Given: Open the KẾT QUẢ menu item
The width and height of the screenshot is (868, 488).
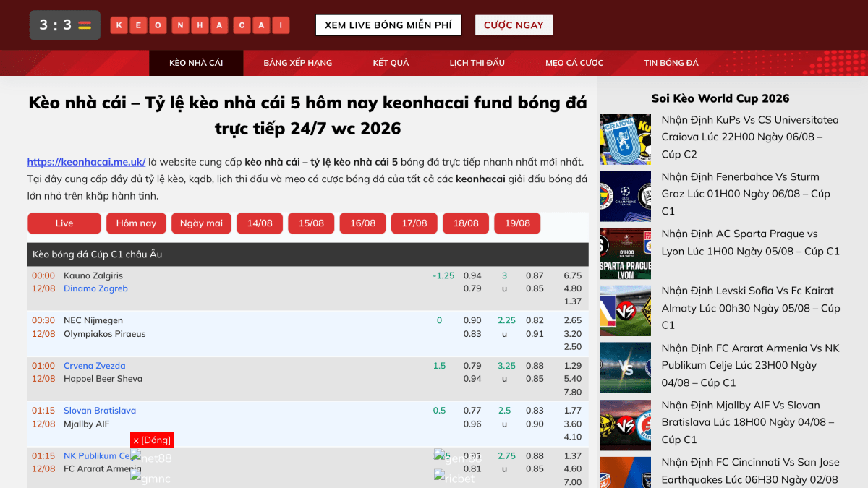Looking at the screenshot, I should pyautogui.click(x=391, y=63).
